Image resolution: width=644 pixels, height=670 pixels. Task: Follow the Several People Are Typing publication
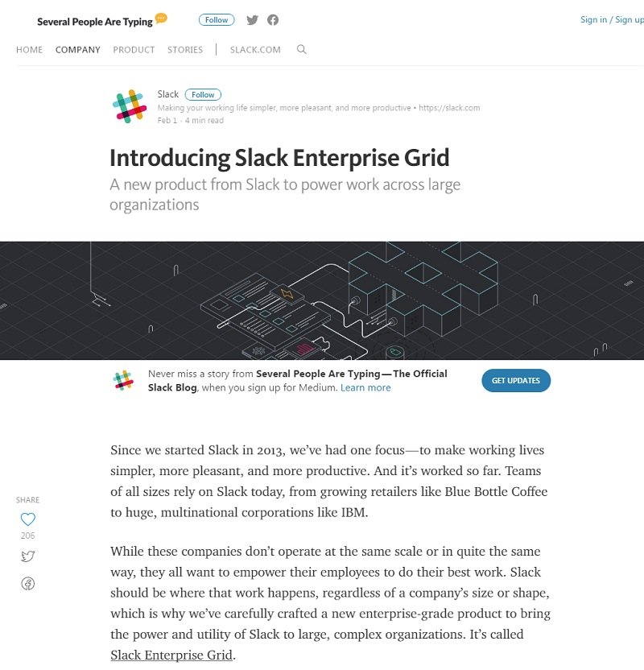tap(217, 20)
